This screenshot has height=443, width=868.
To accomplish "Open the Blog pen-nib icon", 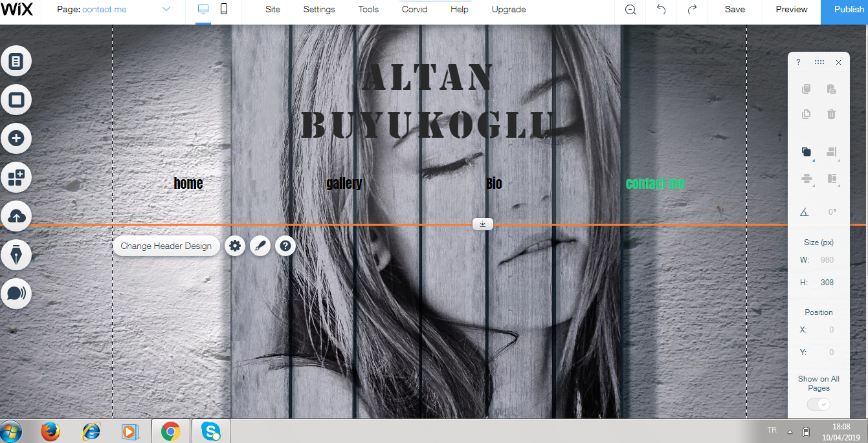I will click(16, 255).
